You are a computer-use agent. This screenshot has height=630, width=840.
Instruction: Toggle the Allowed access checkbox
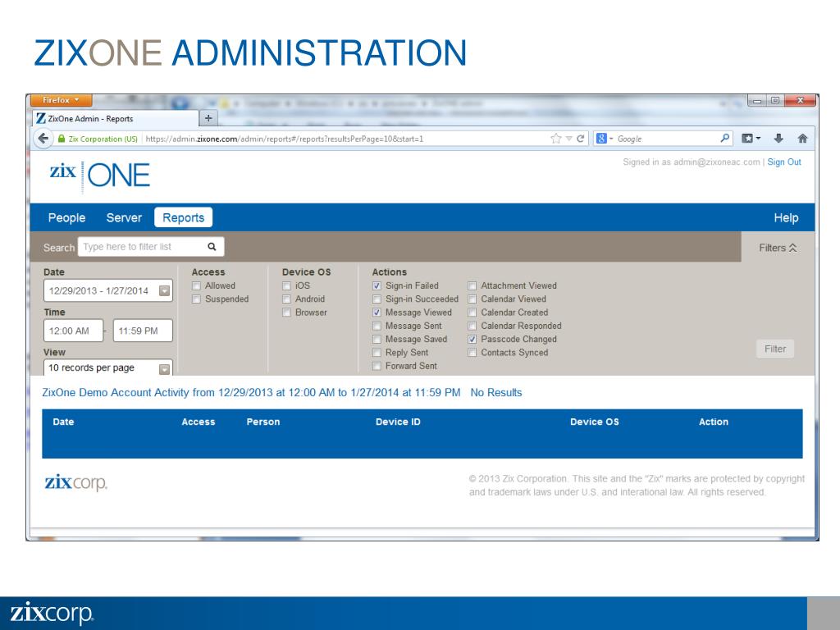(197, 286)
